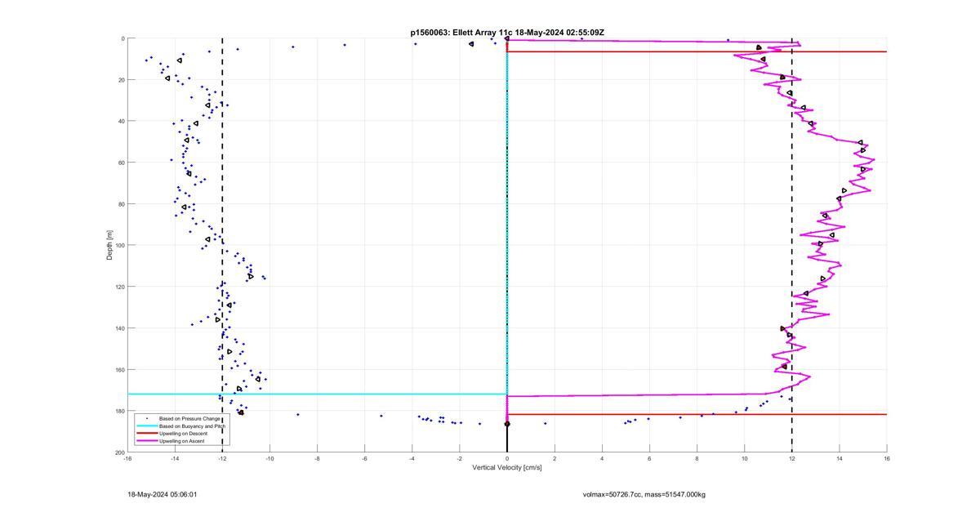Click the x-axis tick label '14'
Image resolution: width=980 pixels, height=508 pixels.
point(840,458)
